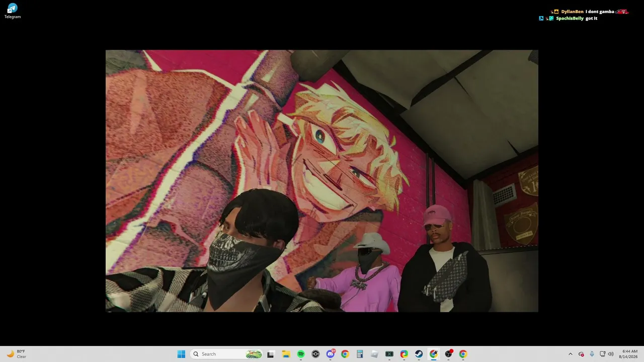
Task: Switch to Spotify on the taskbar
Action: coord(301,354)
